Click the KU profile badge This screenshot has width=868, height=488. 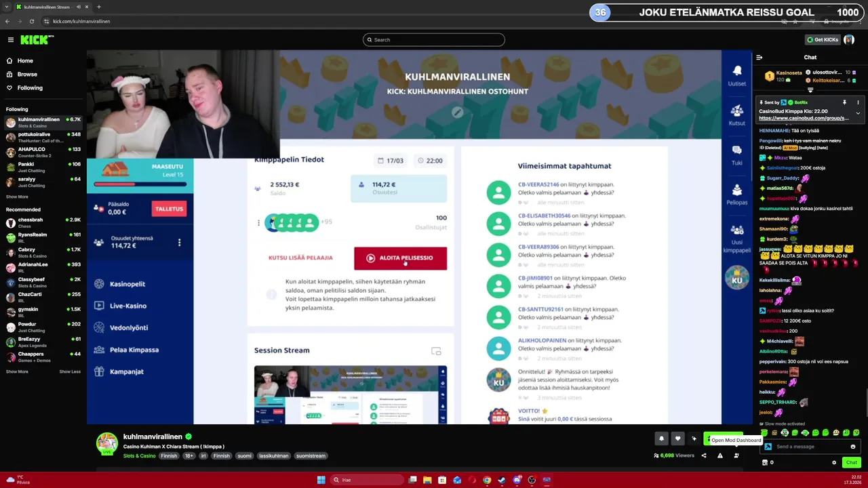pyautogui.click(x=736, y=279)
